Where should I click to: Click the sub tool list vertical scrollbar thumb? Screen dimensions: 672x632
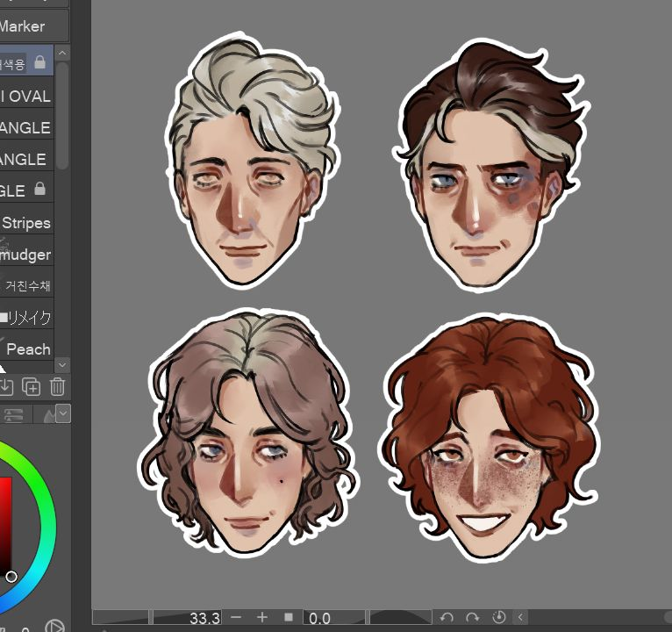coord(62,115)
